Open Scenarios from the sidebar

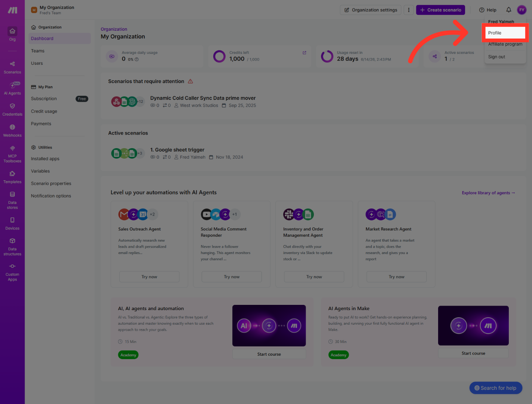12,68
